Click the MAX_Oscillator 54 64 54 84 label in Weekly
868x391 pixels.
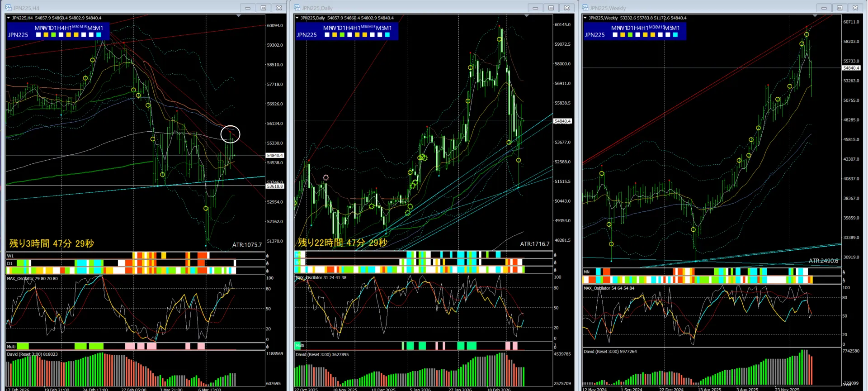609,288
